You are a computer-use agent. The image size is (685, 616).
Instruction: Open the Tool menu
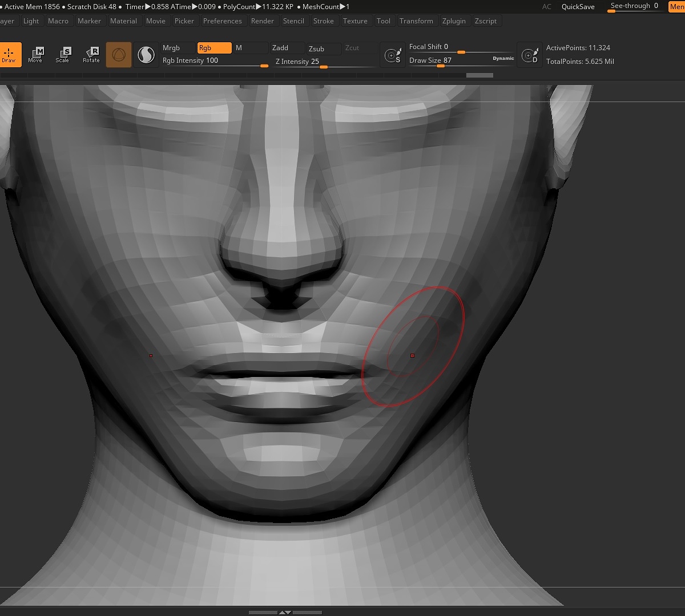(x=384, y=21)
